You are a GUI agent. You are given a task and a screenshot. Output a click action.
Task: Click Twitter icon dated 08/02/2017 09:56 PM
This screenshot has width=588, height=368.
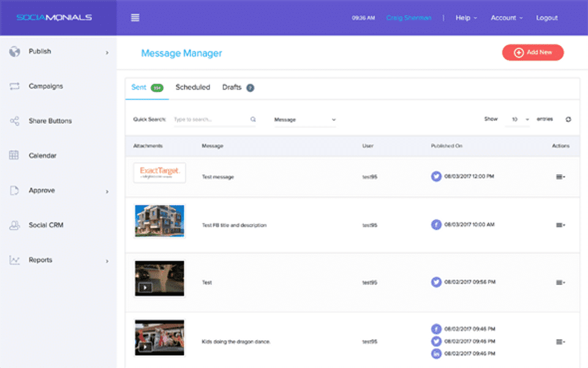pyautogui.click(x=436, y=282)
